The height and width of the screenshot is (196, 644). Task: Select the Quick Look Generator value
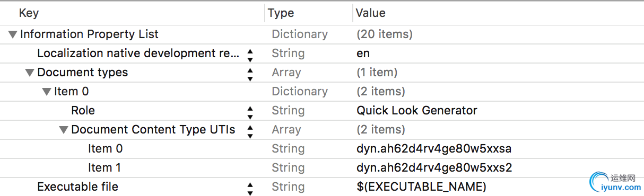(417, 111)
